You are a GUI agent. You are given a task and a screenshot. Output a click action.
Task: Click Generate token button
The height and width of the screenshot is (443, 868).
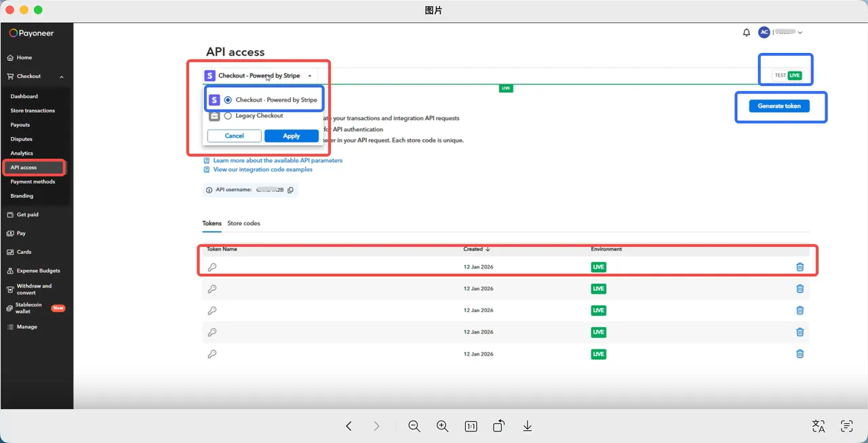(x=779, y=106)
